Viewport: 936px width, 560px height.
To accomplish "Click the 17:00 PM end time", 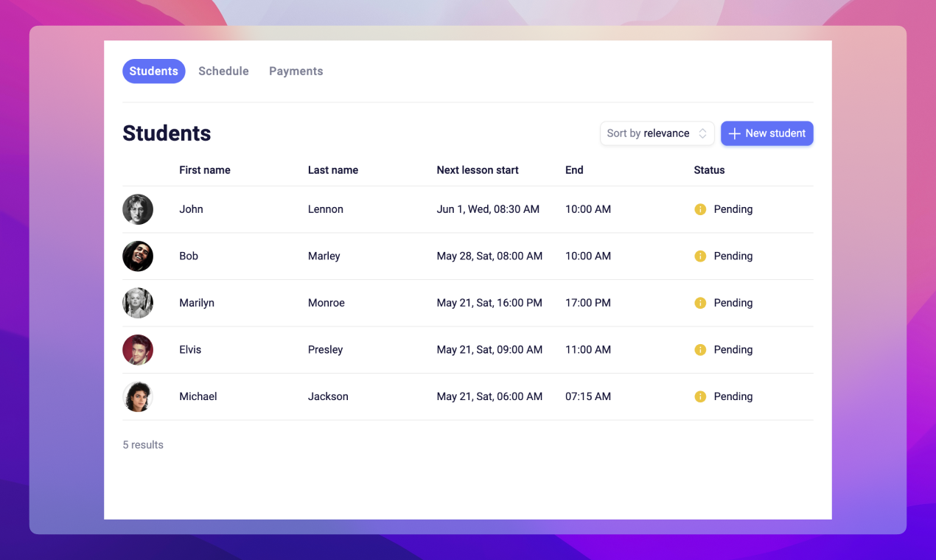I will tap(588, 303).
